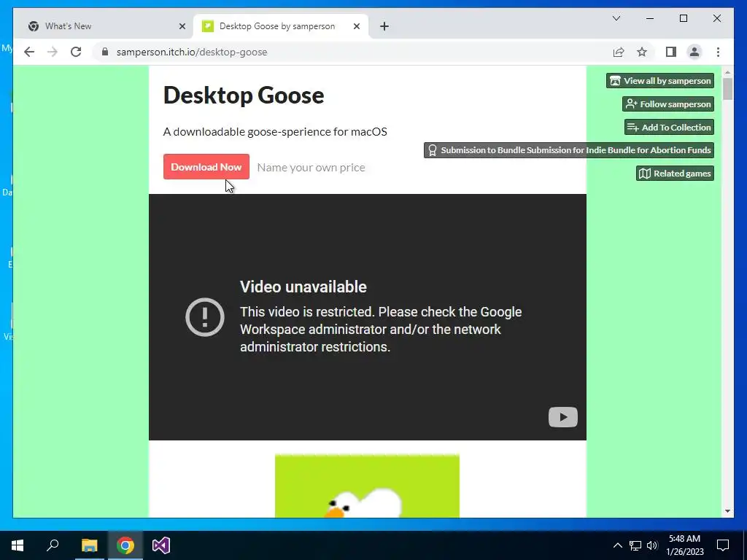Viewport: 747px width, 560px height.
Task: Open a new tab with plus button
Action: [384, 26]
